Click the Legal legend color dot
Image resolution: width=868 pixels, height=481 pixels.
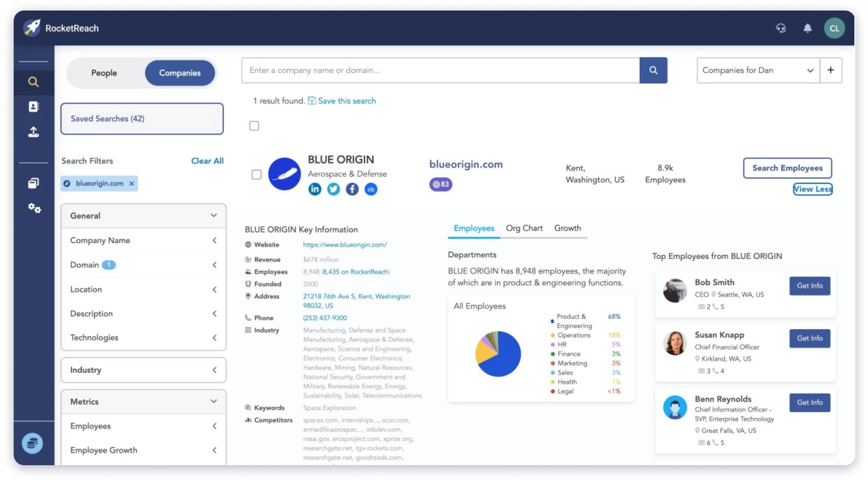552,391
